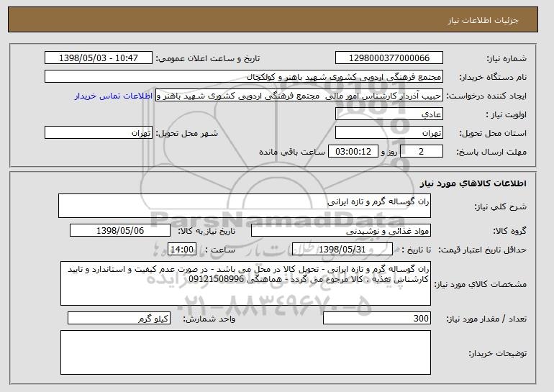This screenshot has width=554, height=392.
Task: Click the مهلت ارسال پاسخ label
Action: coord(491,152)
